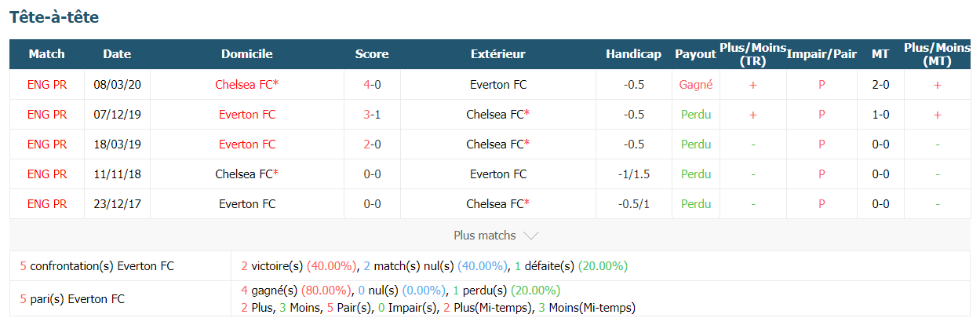Select the Handicap column header

[633, 54]
